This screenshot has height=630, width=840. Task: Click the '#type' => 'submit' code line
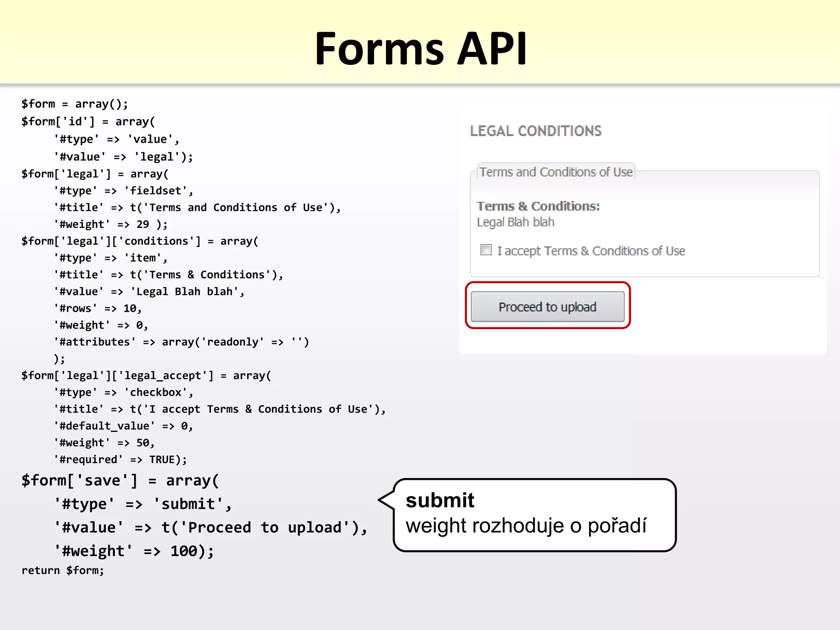tap(143, 504)
